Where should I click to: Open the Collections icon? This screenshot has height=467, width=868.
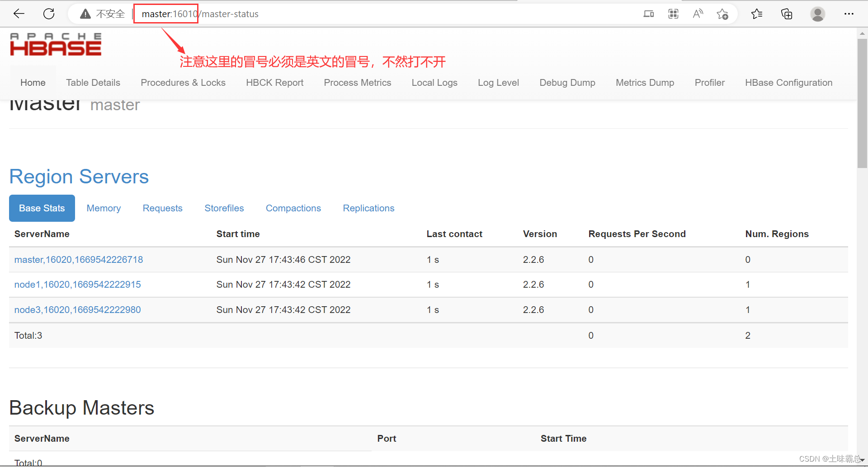[x=787, y=14]
